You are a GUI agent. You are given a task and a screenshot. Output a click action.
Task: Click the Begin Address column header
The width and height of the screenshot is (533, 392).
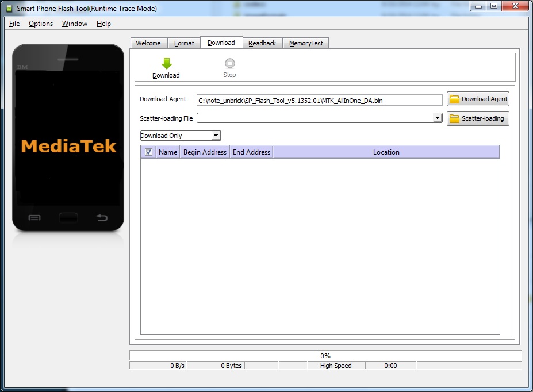(205, 152)
